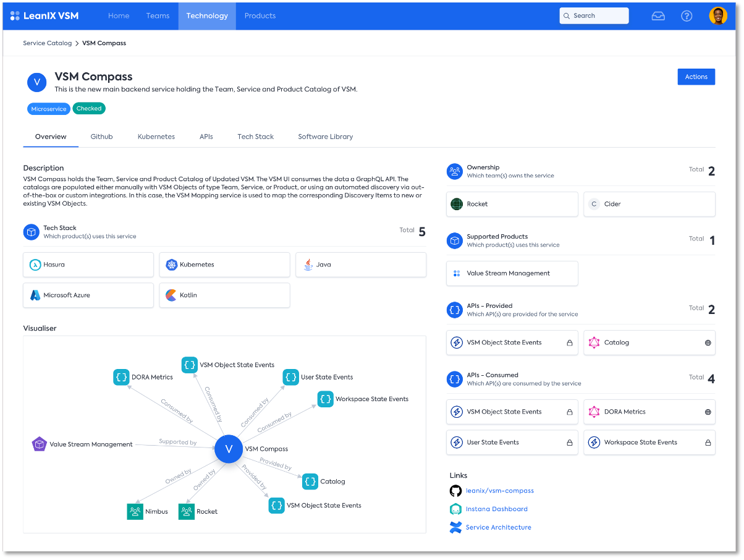This screenshot has width=744, height=560.
Task: Open the Java tech stack card
Action: pos(361,265)
